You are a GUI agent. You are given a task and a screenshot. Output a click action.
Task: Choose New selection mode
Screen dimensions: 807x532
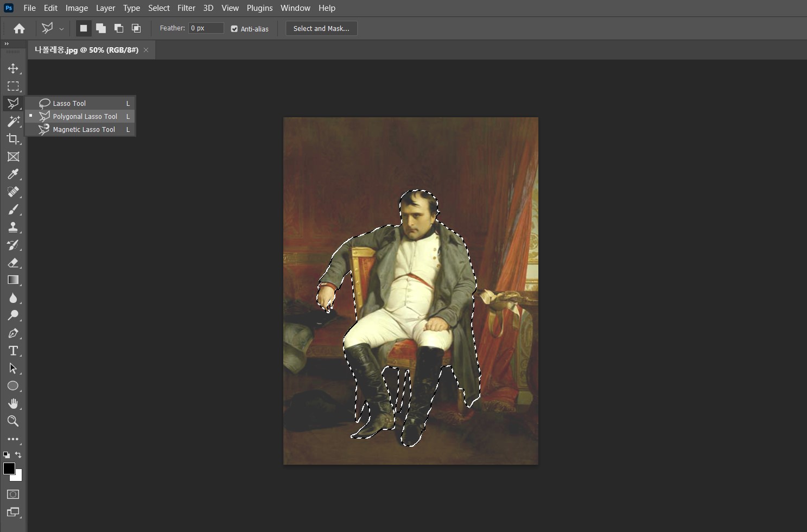click(x=83, y=28)
